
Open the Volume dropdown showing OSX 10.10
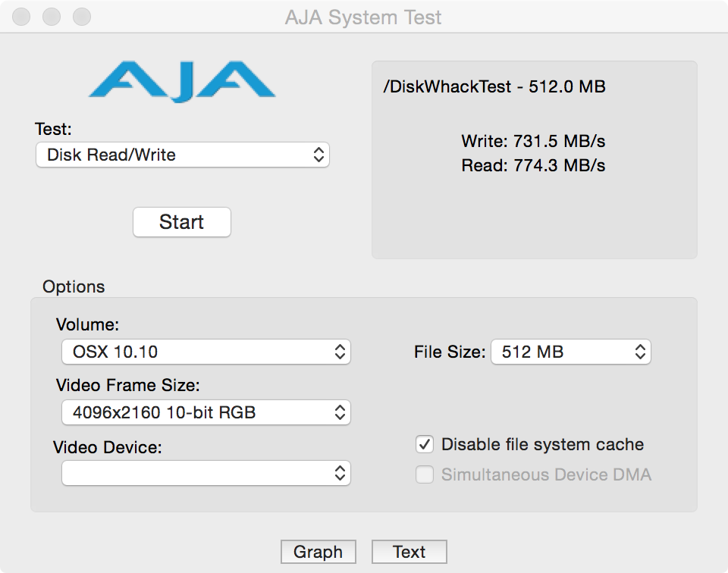206,352
